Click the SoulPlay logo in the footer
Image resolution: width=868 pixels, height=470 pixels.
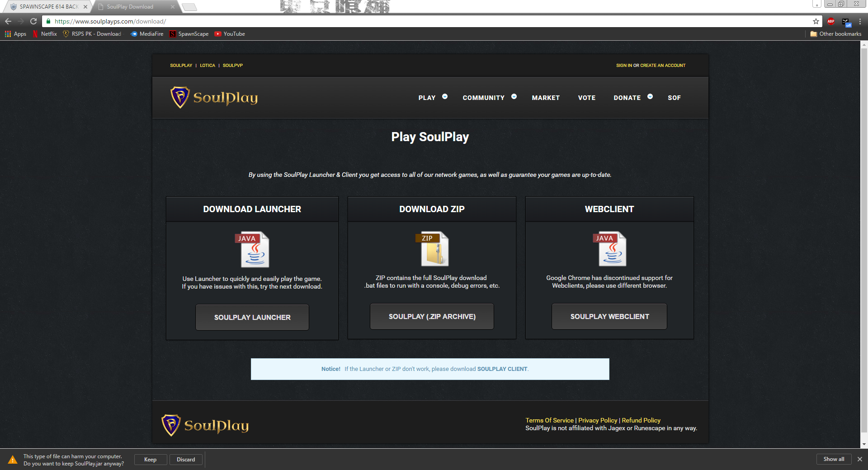click(x=205, y=425)
